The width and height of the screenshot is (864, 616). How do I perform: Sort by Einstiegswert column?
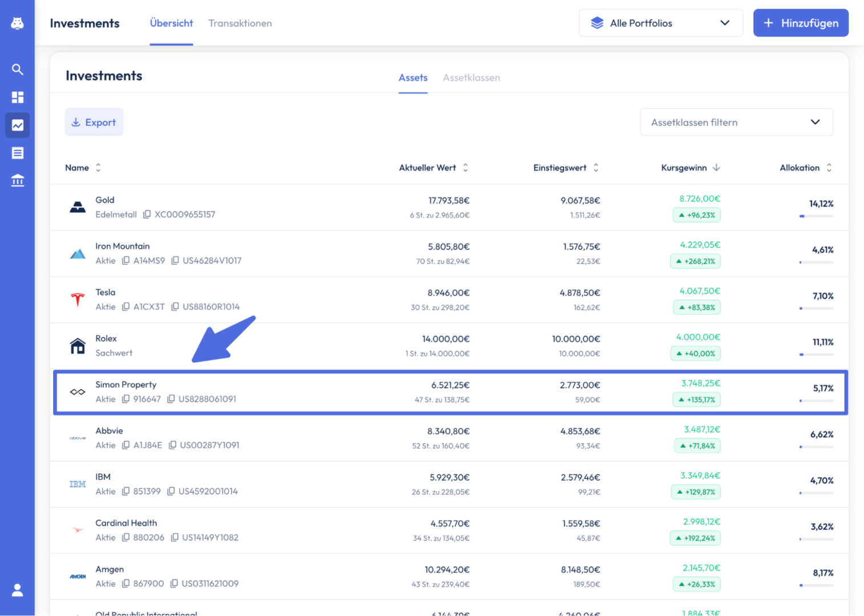(x=566, y=168)
